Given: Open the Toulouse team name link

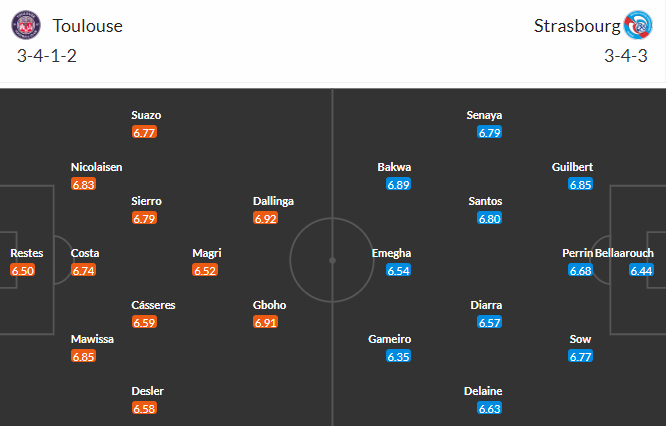Looking at the screenshot, I should [x=88, y=26].
